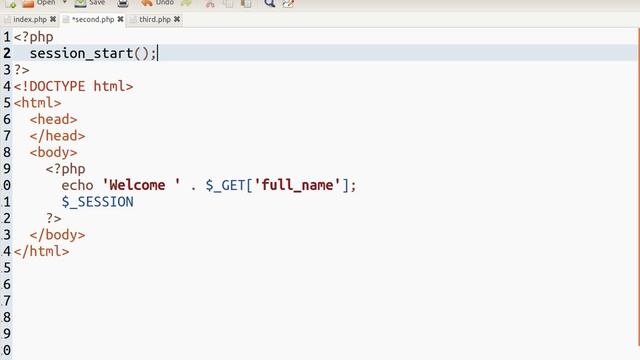Click the closing </body> tag
The height and width of the screenshot is (360, 640).
(58, 235)
